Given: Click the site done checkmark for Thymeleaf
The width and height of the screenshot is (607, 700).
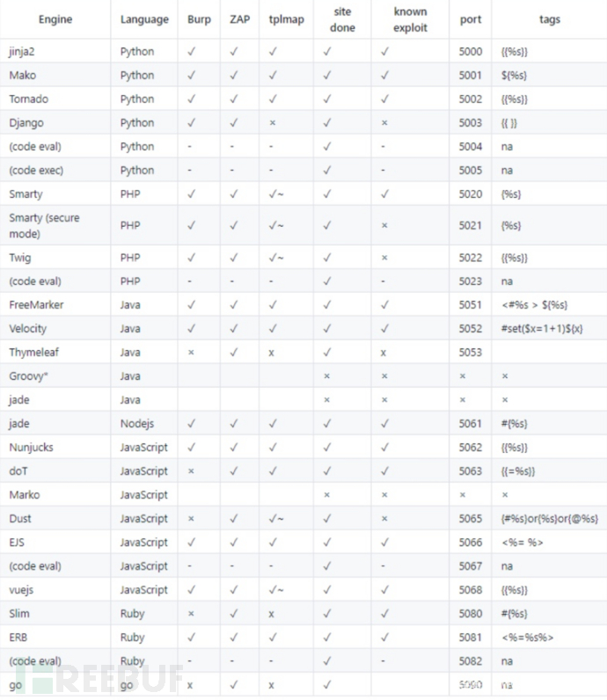Looking at the screenshot, I should (326, 353).
